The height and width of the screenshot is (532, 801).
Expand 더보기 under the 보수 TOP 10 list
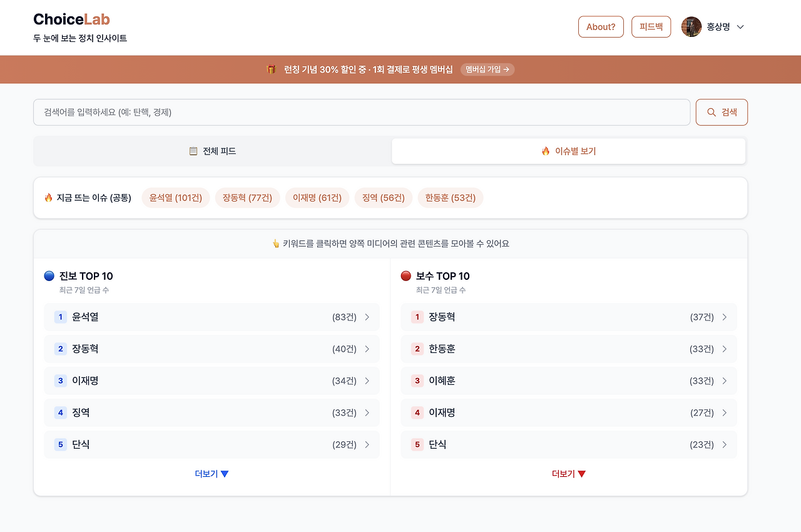tap(568, 474)
